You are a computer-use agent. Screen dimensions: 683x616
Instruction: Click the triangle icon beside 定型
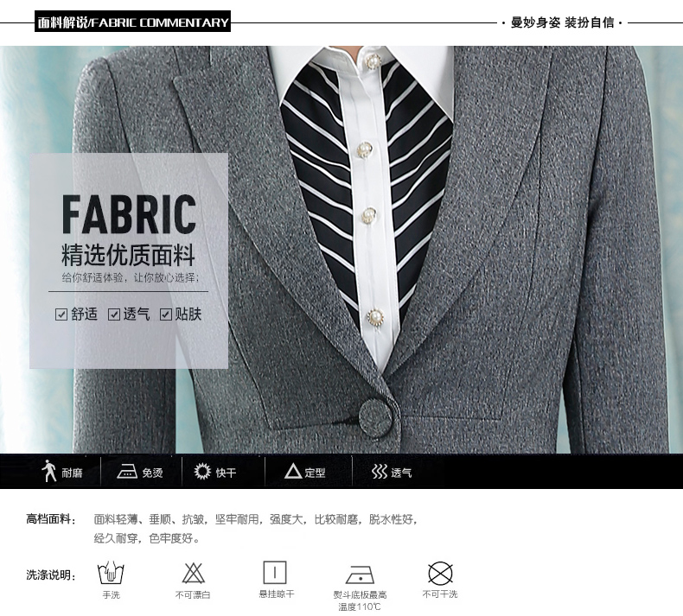[293, 471]
